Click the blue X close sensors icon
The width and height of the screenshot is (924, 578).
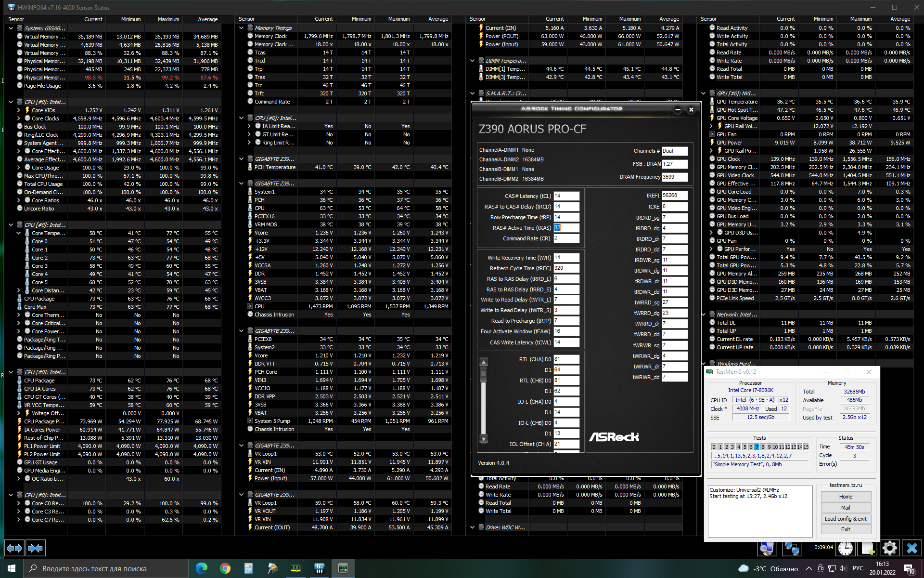pos(911,548)
